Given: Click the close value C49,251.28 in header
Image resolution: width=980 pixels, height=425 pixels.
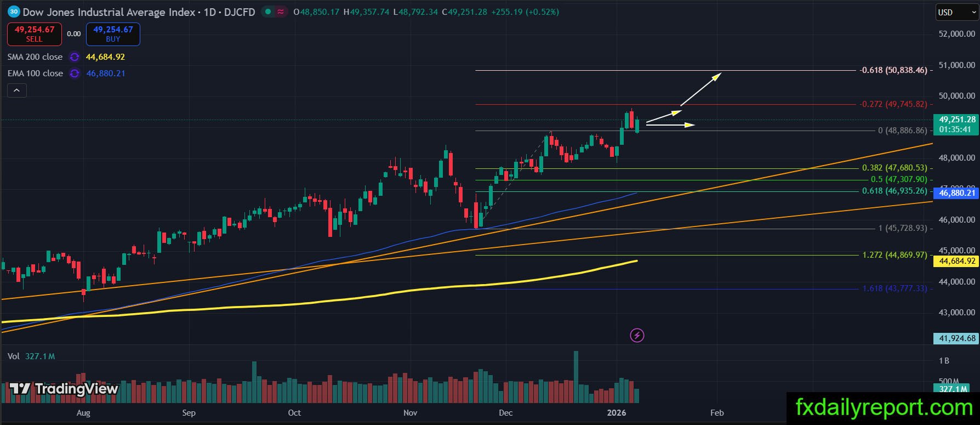Looking at the screenshot, I should [x=464, y=12].
